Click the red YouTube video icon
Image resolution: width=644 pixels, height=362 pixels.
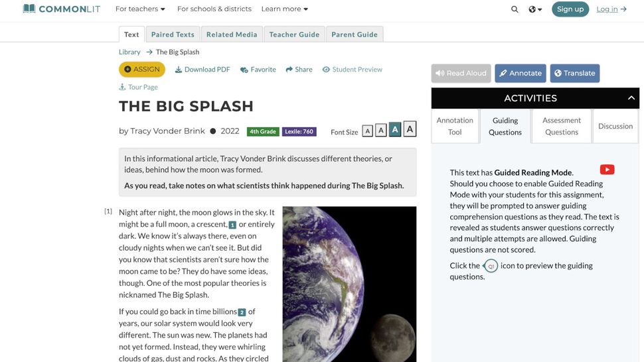(x=607, y=170)
